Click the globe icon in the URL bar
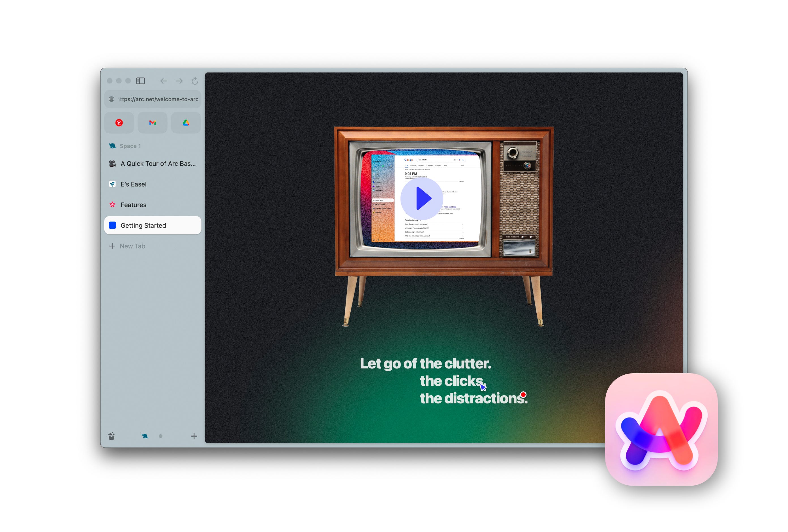788x532 pixels. click(112, 99)
